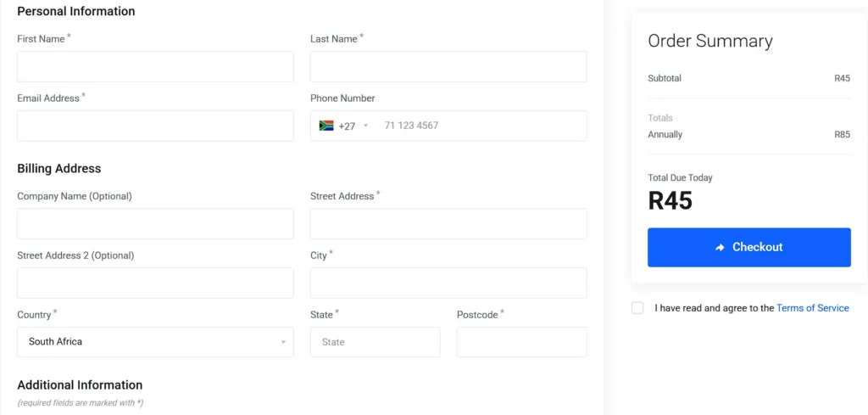Select the Company Name (Optional) field
The height and width of the screenshot is (415, 868).
[x=156, y=224]
